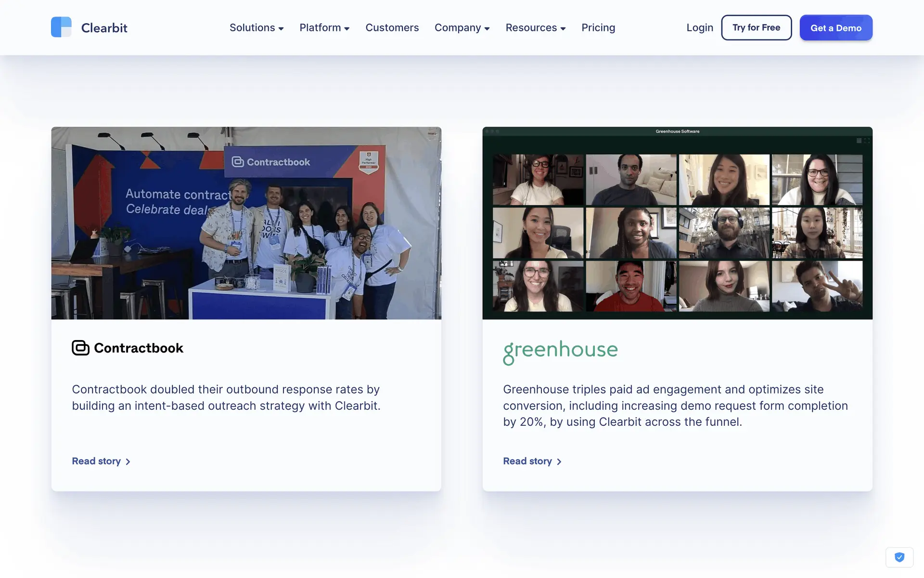
Task: Open the Company dropdown menu
Action: [462, 28]
